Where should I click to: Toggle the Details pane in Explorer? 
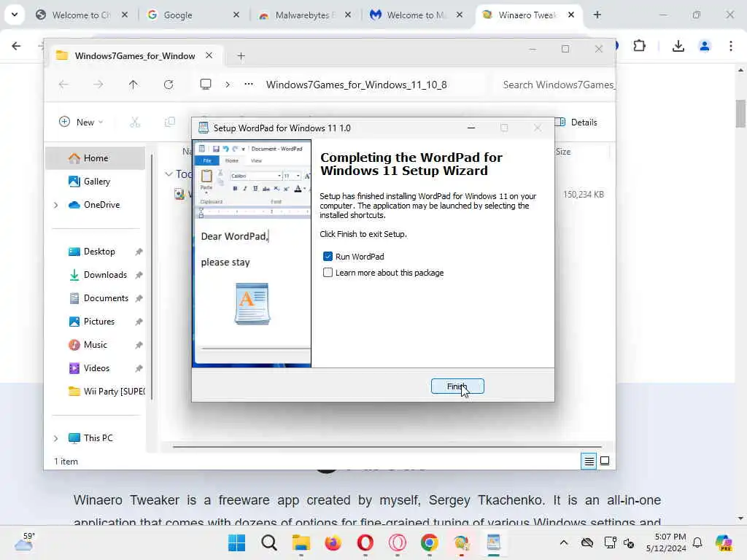point(576,122)
